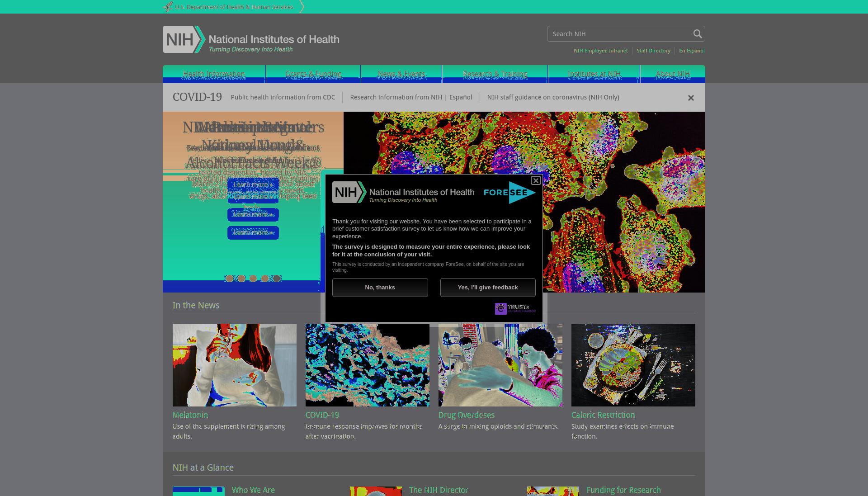Click the underlined conclusion link

point(380,255)
